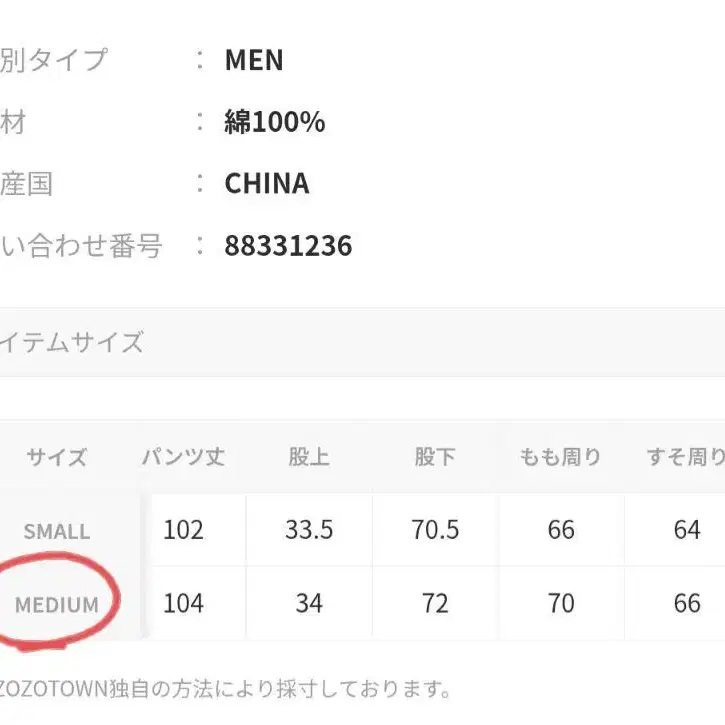The image size is (725, 725).
Task: Select the inquiry number 88331236
Action: point(288,246)
